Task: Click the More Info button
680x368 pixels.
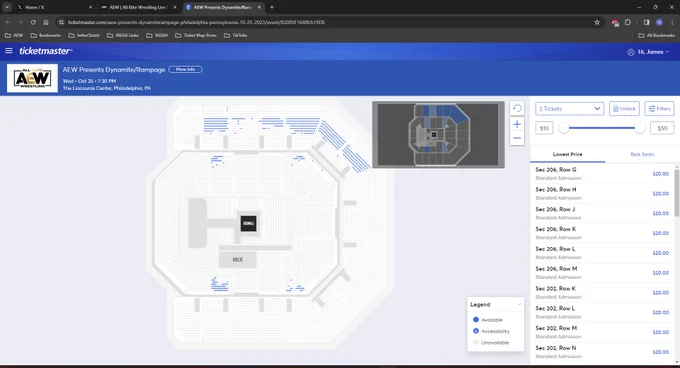Action: pyautogui.click(x=185, y=69)
